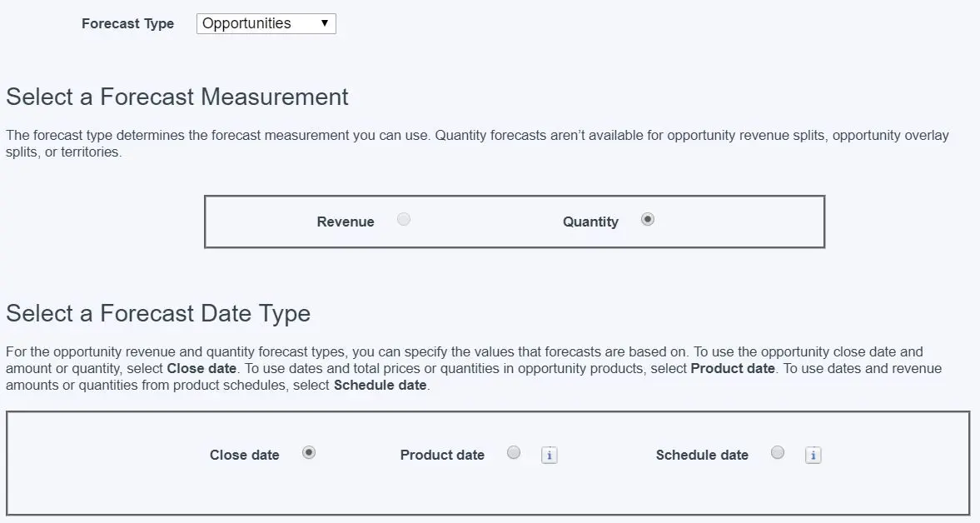Click the Close date option label
This screenshot has height=523, width=980.
[x=244, y=455]
